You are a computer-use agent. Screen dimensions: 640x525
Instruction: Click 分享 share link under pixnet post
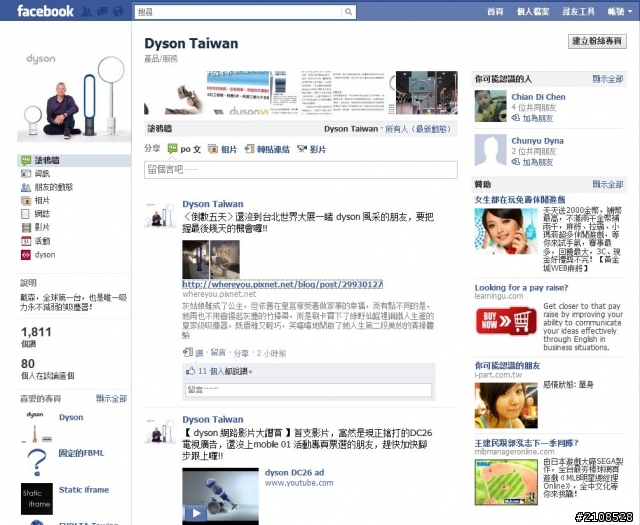pyautogui.click(x=241, y=353)
